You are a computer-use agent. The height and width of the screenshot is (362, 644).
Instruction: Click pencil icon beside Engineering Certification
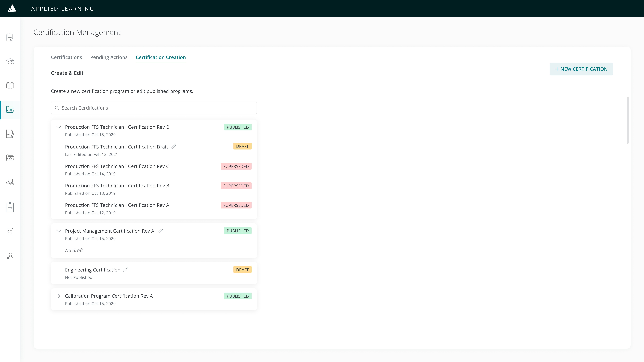(x=126, y=270)
